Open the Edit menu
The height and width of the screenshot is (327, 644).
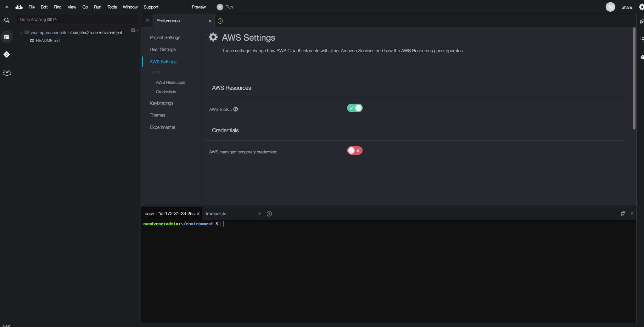pos(44,7)
